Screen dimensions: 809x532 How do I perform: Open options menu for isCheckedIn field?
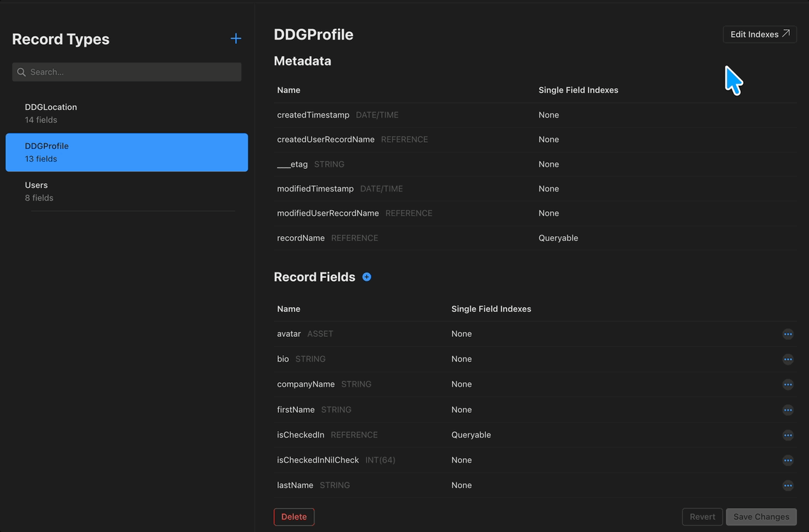787,435
